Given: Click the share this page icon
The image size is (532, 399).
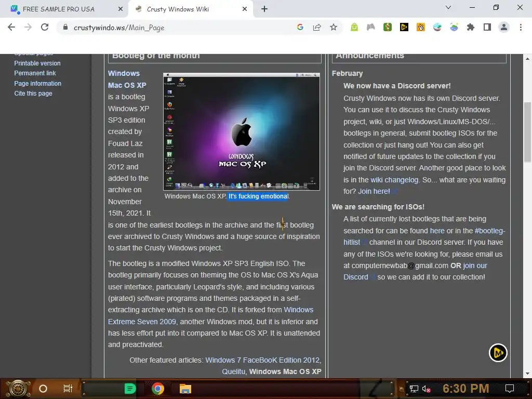Looking at the screenshot, I should tap(317, 27).
